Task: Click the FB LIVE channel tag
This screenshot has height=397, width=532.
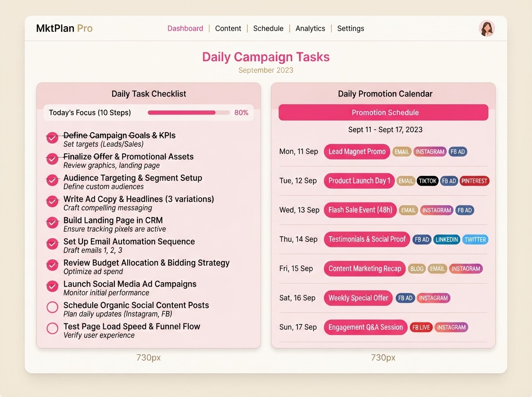Action: (x=421, y=327)
